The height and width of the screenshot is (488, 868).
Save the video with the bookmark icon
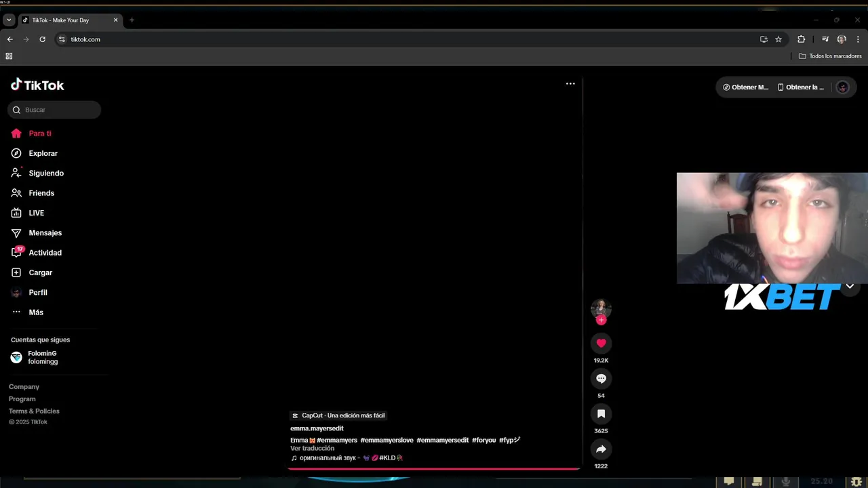[601, 413]
